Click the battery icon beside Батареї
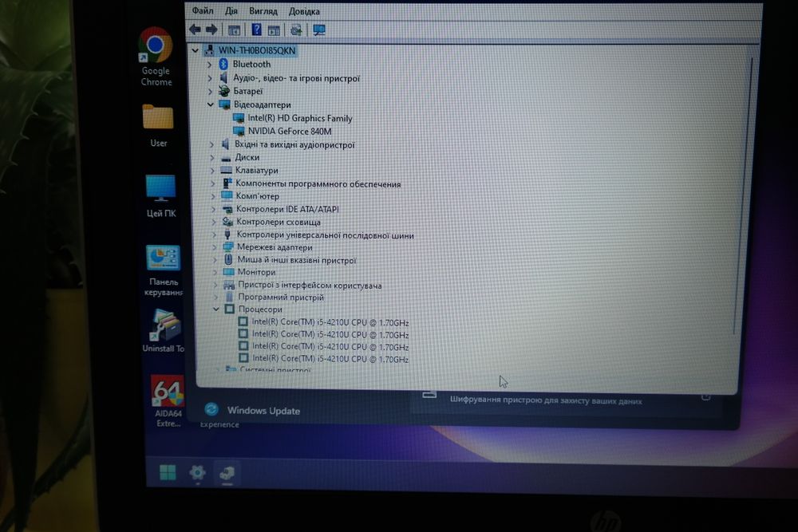The width and height of the screenshot is (798, 532). point(224,91)
